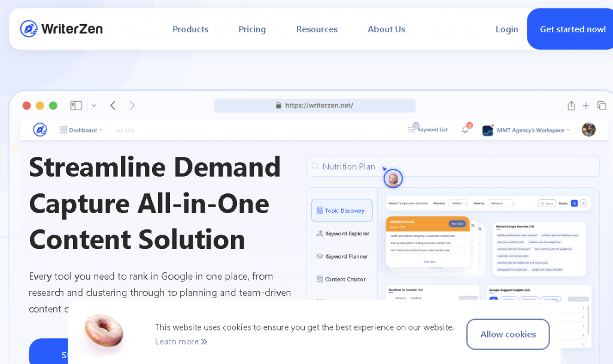Click 'meal plan and workout plan' tag
The height and width of the screenshot is (364, 613).
pos(513,256)
